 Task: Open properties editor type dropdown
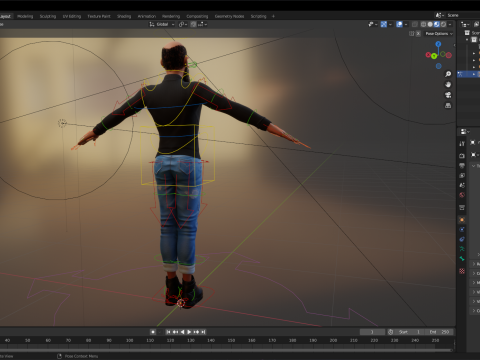(465, 132)
